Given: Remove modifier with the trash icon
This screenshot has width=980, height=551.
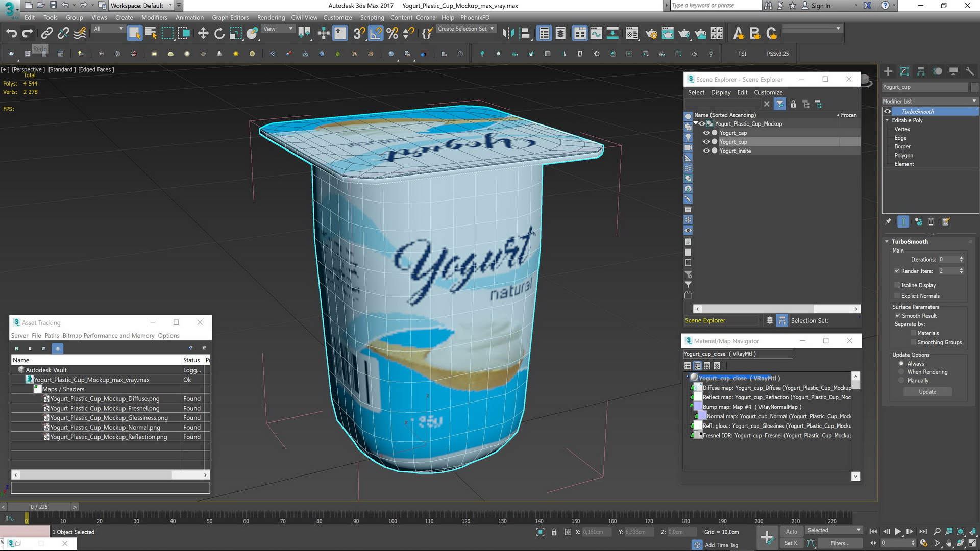Looking at the screenshot, I should 931,221.
